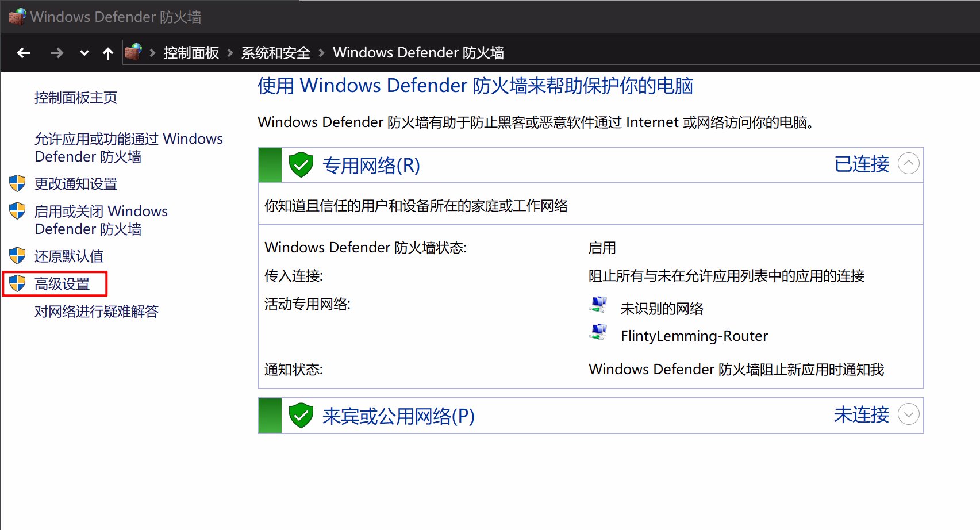Click the shield icon next to 更改通知设置
Viewport: 980px width, 530px height.
[18, 183]
